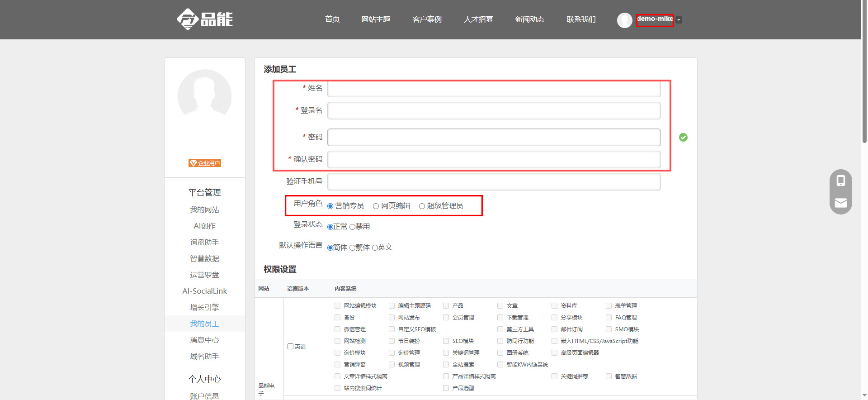This screenshot has width=868, height=400.
Task: Open 网站主题 in the top navigation
Action: point(376,19)
